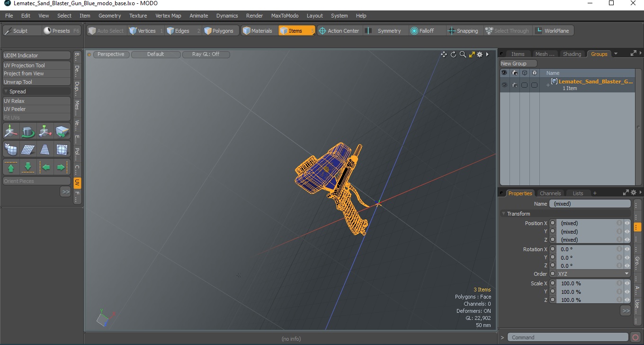644x345 pixels.
Task: Select Polygons selection mode
Action: tap(220, 31)
